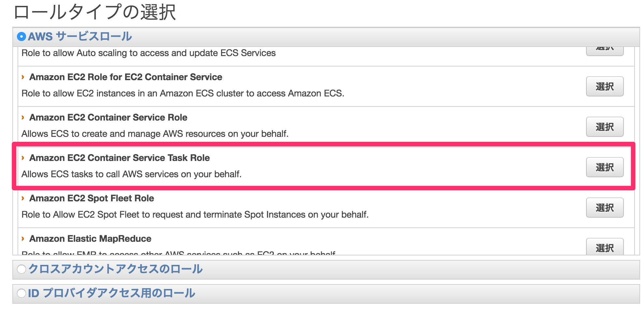Click 選択 for EC2 Role for EC2 Container Service
Screen dimensions: 644x318
tap(605, 86)
